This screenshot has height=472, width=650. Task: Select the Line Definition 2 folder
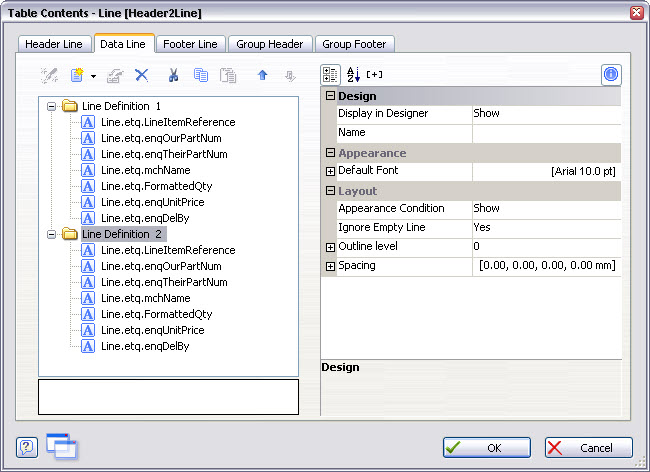point(124,234)
